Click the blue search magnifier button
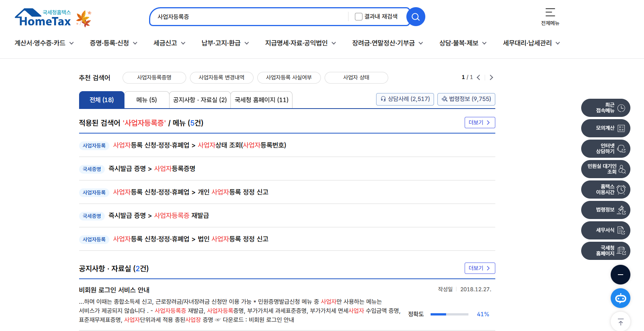This screenshot has width=644, height=331. [x=415, y=17]
